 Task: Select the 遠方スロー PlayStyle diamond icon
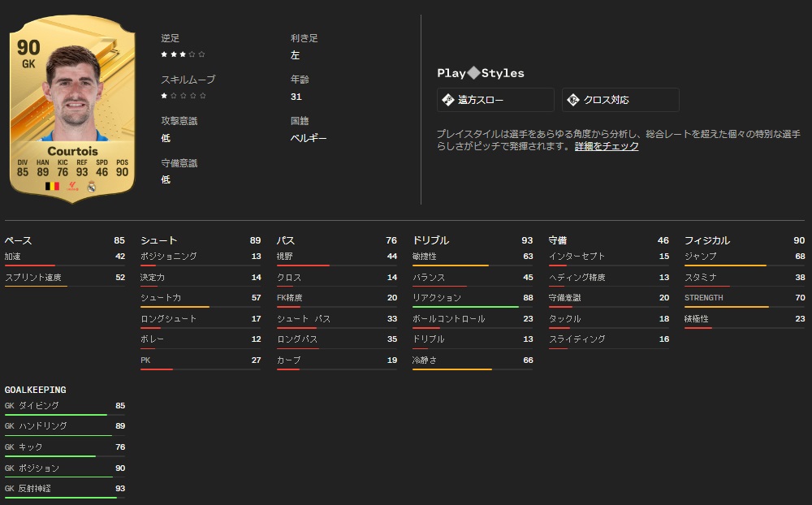(x=447, y=100)
